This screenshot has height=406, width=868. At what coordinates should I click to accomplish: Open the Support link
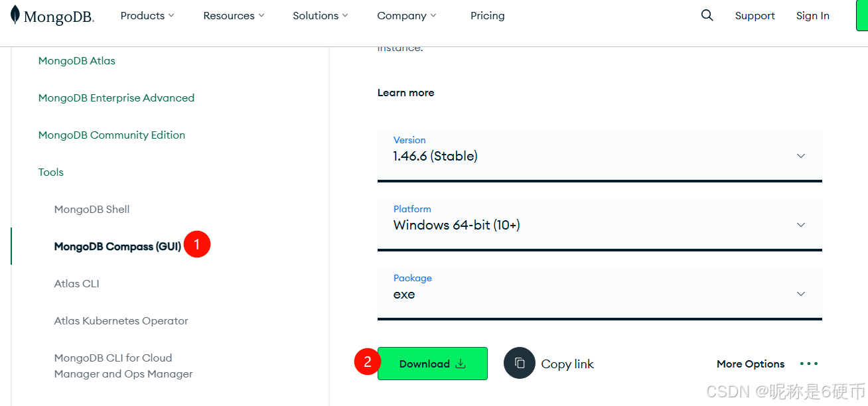click(755, 15)
